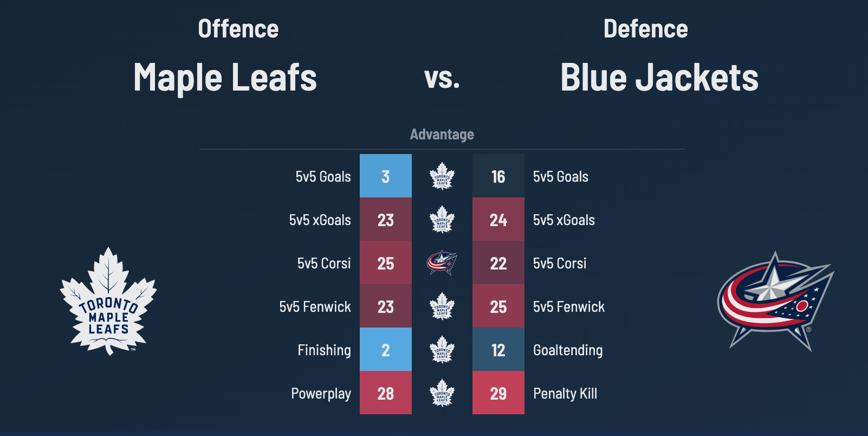The height and width of the screenshot is (436, 868).
Task: Click Maple Leafs advantage icon for 5v5 xGoals
Action: point(442,220)
